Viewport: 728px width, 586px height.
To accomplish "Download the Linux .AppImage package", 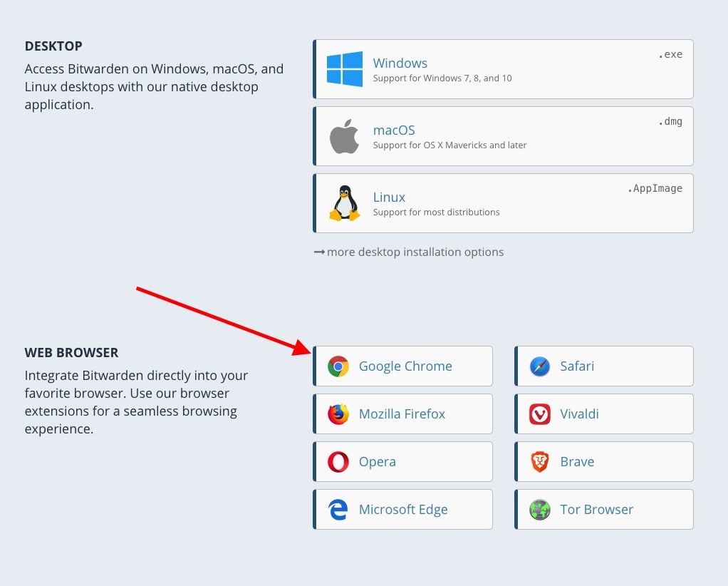I will (x=504, y=203).
